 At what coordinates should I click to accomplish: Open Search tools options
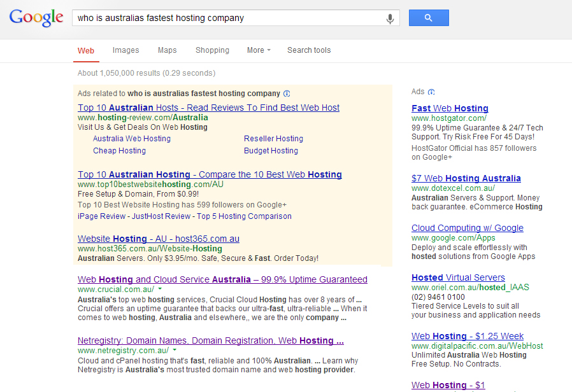[x=309, y=50]
